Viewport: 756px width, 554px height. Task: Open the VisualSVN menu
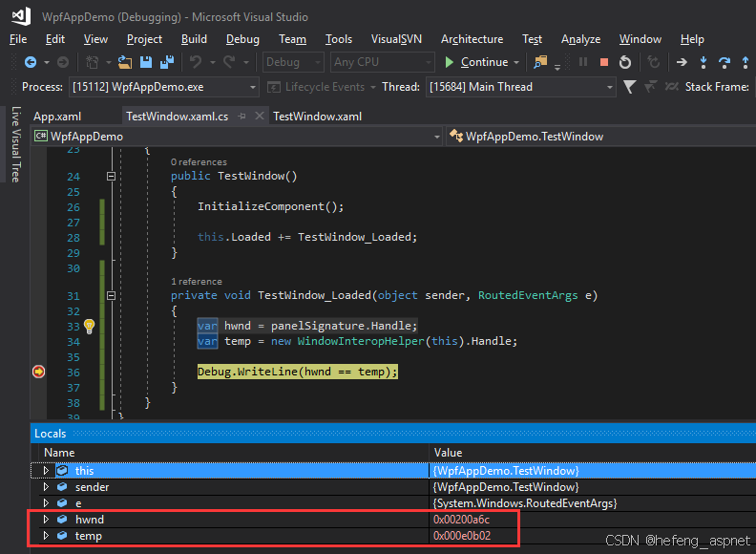tap(396, 39)
